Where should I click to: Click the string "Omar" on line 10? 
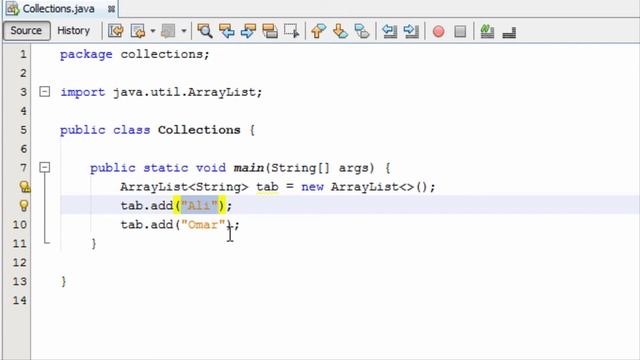pos(203,224)
